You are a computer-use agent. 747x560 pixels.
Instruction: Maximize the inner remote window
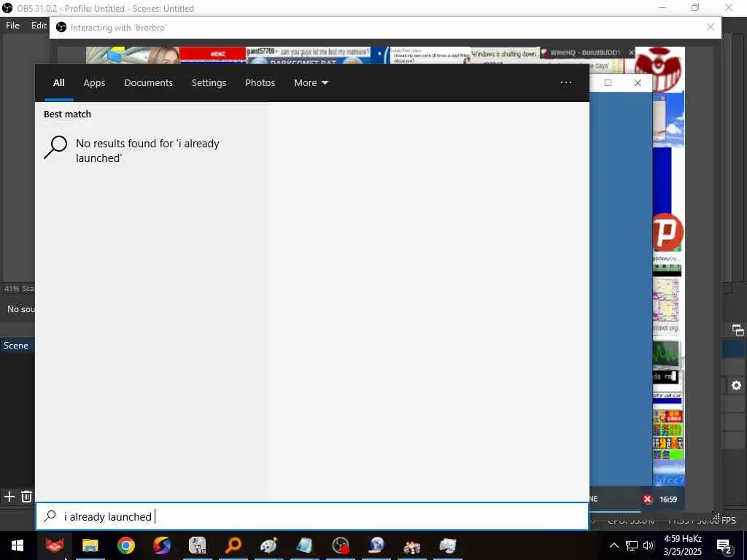click(x=608, y=83)
